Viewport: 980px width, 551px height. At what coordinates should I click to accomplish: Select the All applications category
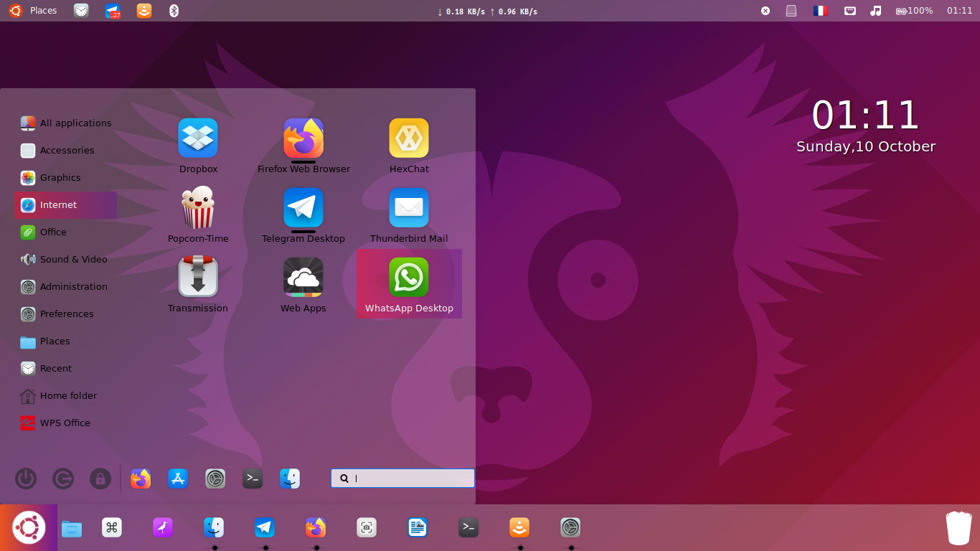(65, 123)
